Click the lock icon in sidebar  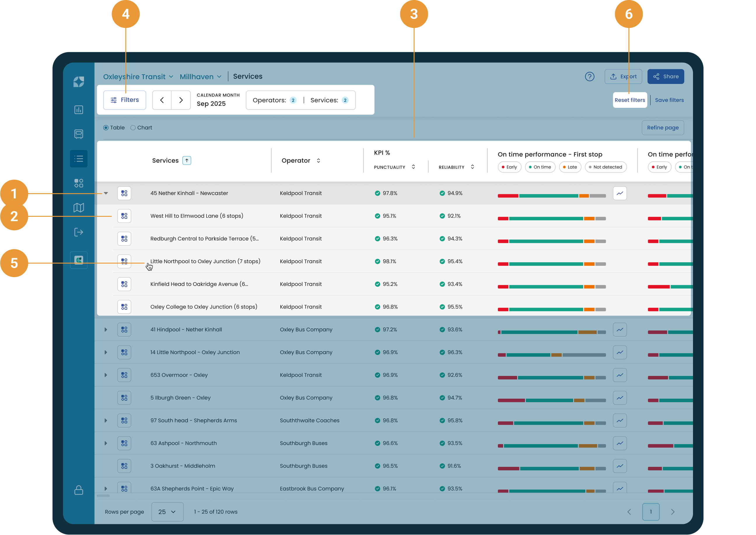tap(78, 490)
